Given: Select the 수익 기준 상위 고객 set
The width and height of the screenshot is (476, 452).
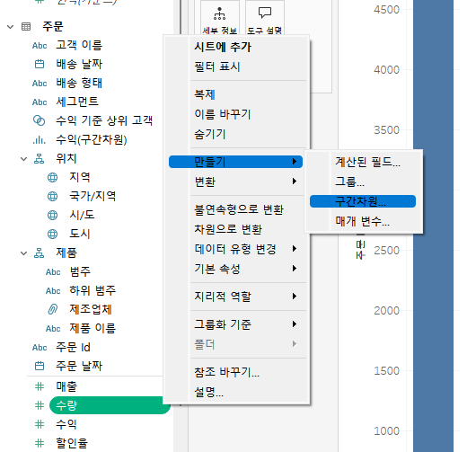Looking at the screenshot, I should tap(104, 120).
